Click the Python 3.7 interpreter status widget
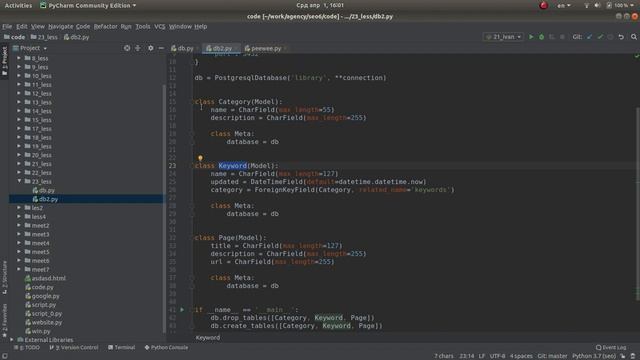 click(593, 356)
